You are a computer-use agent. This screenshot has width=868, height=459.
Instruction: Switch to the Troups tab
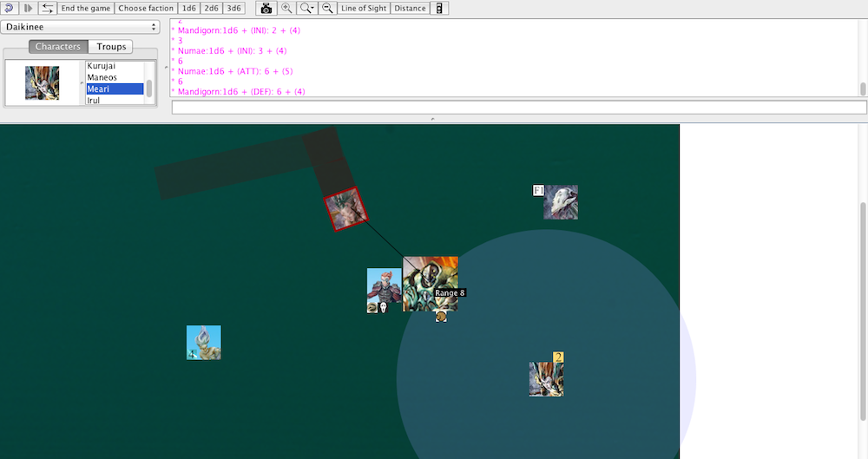tap(110, 47)
